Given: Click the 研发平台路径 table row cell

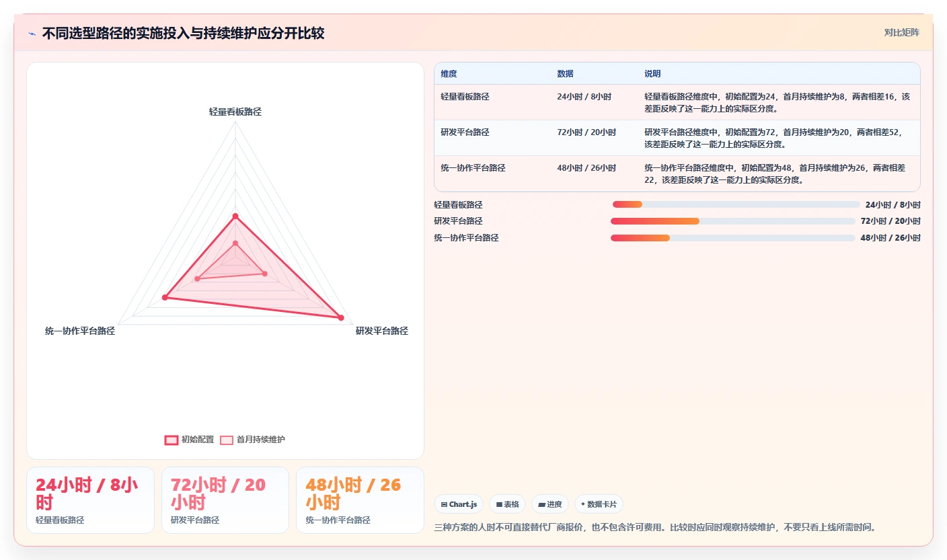Looking at the screenshot, I should point(465,132).
